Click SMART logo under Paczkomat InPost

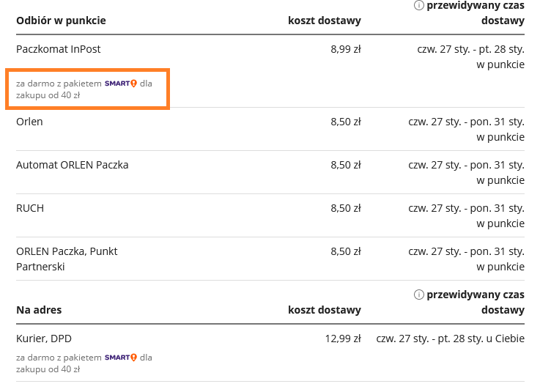coord(121,84)
